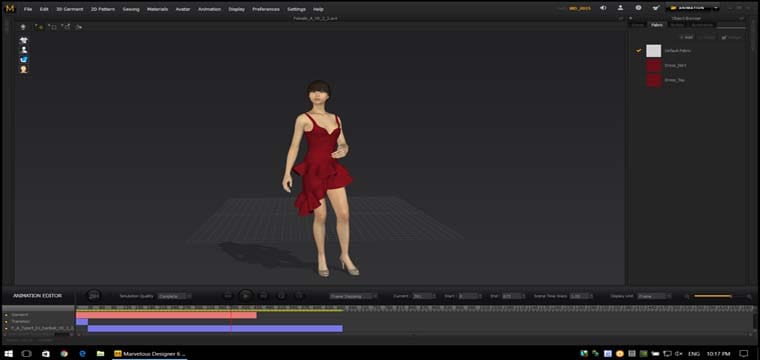Open the Display menu
The image size is (760, 360).
(x=237, y=9)
